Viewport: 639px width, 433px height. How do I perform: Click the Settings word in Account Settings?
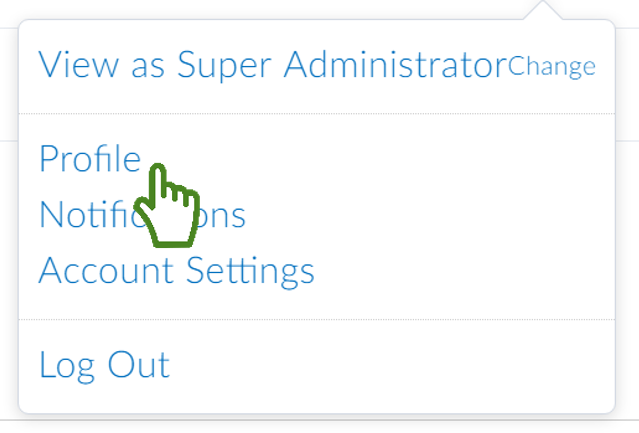pos(254,270)
